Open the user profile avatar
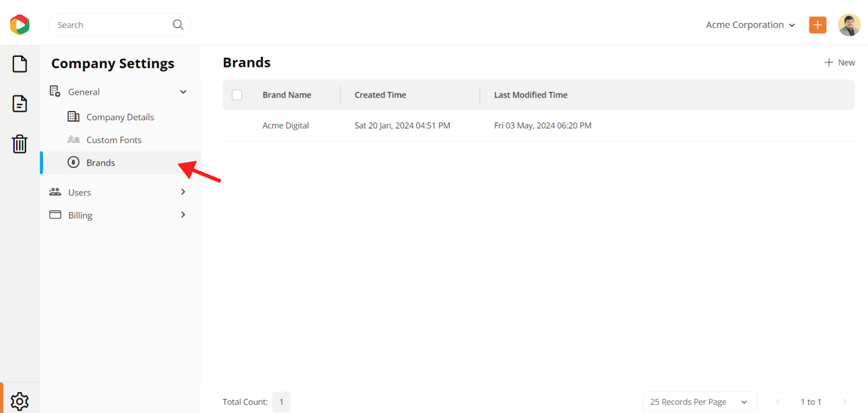868x413 pixels. 849,25
